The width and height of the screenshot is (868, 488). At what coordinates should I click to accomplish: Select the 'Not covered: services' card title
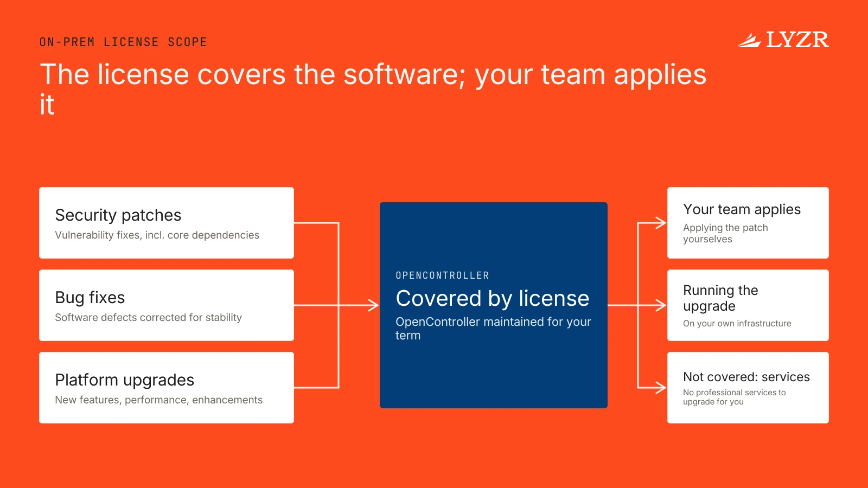tap(746, 377)
